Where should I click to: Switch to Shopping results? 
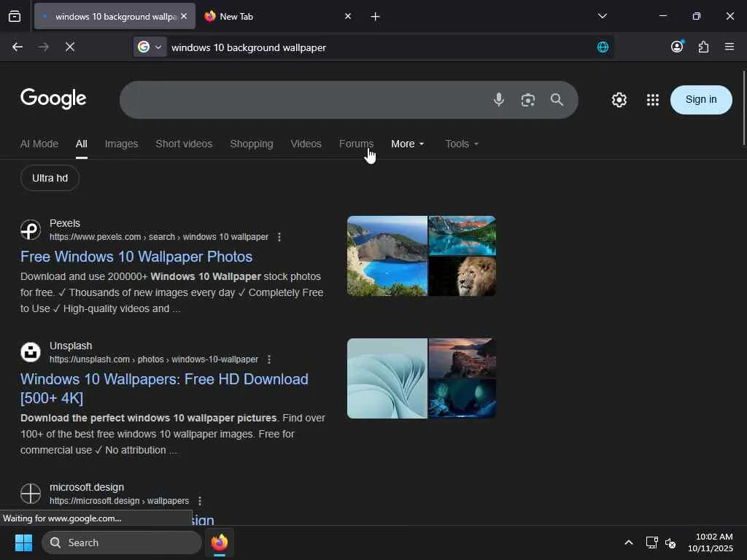coord(252,144)
